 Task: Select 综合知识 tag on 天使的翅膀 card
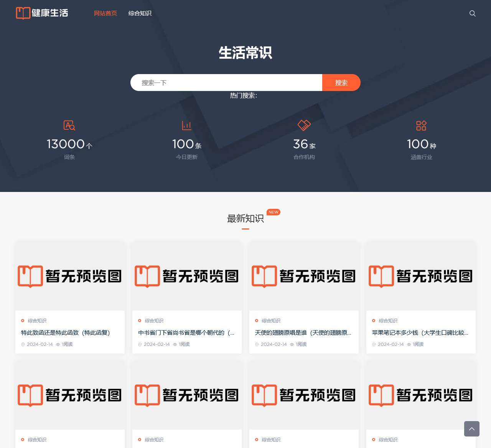pyautogui.click(x=271, y=321)
